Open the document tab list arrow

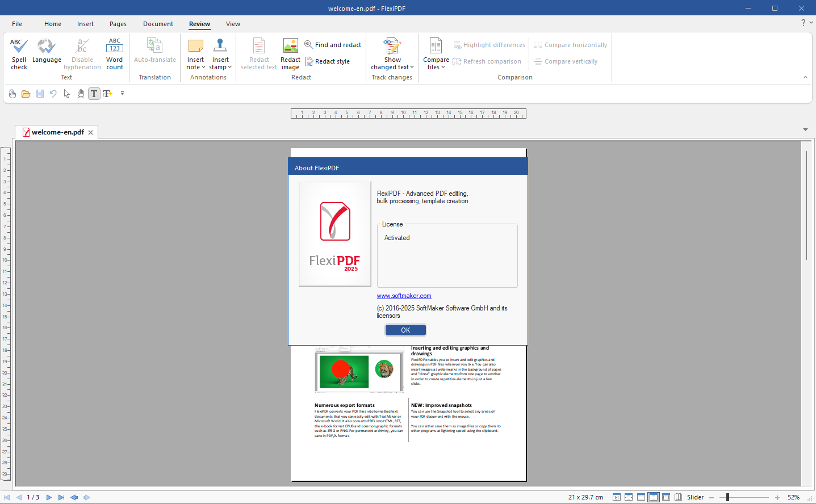(805, 129)
